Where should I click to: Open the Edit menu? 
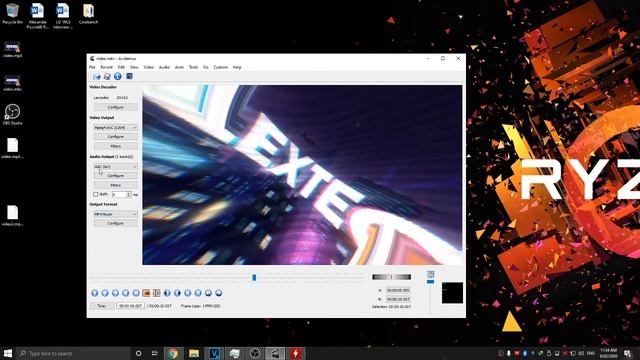tap(121, 67)
